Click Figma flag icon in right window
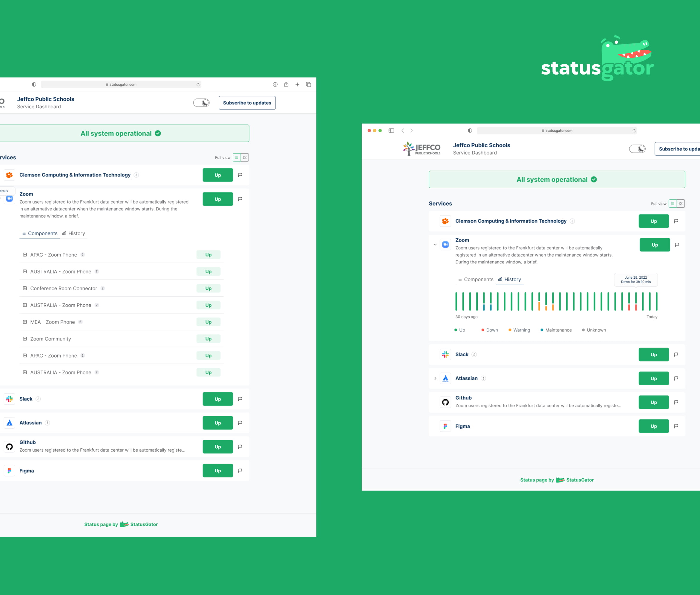The image size is (700, 595). tap(676, 426)
